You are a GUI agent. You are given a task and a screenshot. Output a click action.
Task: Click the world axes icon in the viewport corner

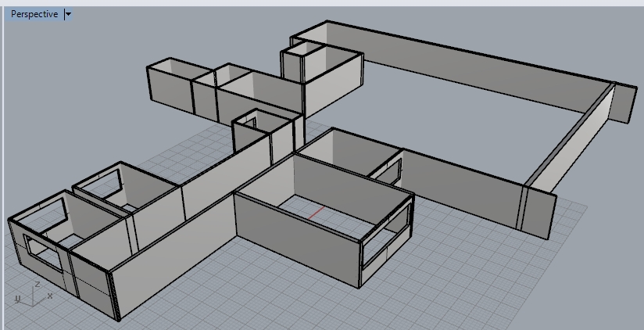point(31,293)
